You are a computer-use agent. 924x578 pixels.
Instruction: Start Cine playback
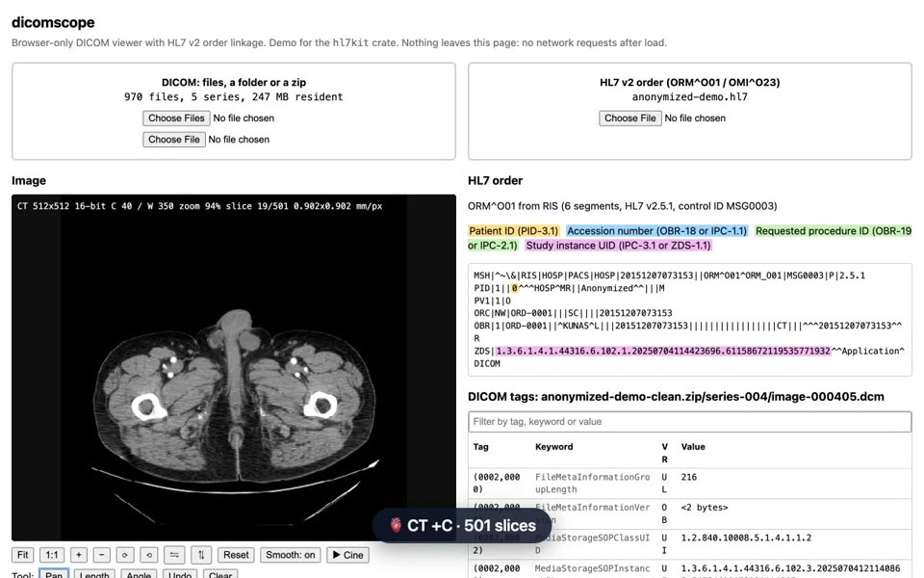347,555
